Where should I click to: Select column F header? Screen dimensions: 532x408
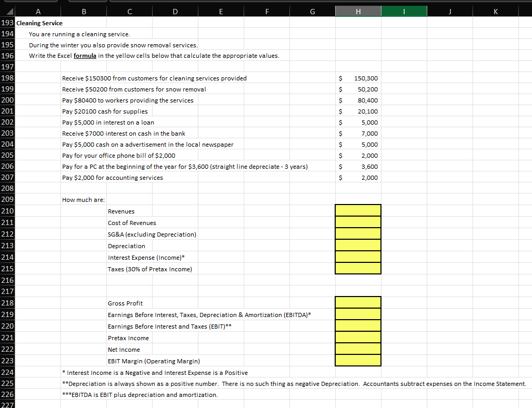click(x=267, y=12)
